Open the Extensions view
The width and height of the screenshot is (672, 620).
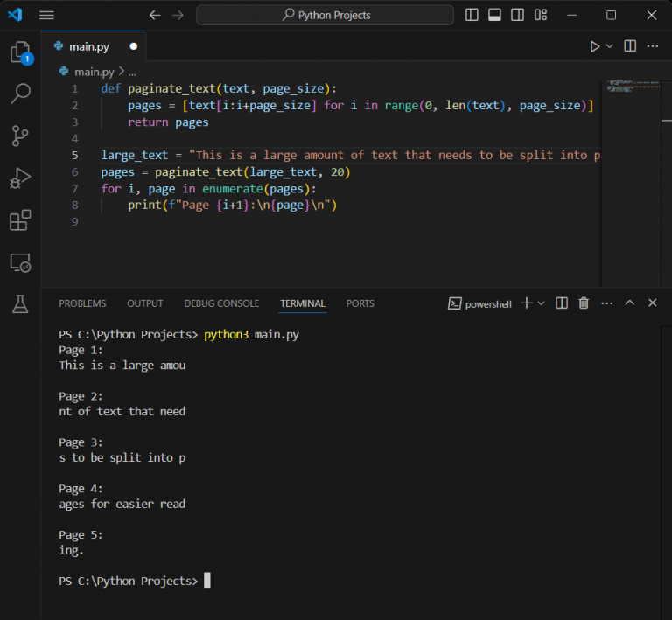(19, 220)
